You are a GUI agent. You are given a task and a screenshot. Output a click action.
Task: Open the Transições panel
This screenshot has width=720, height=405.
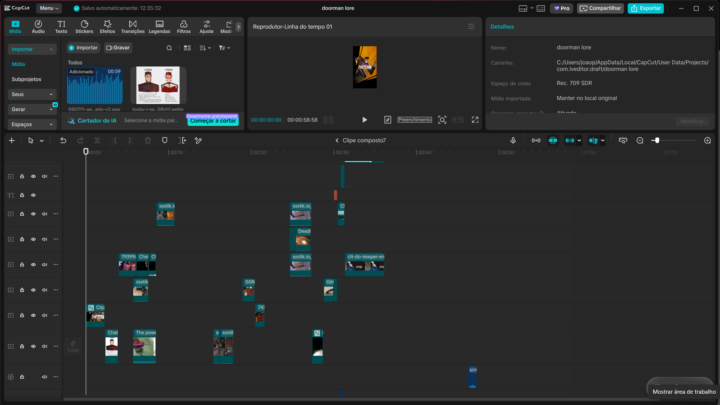(x=133, y=27)
